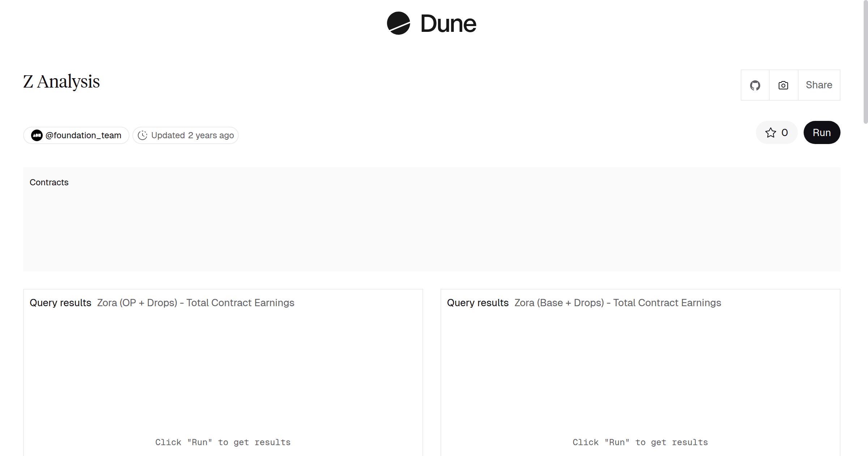The image size is (868, 456).
Task: Click the Dune wordmark text
Action: [x=448, y=24]
